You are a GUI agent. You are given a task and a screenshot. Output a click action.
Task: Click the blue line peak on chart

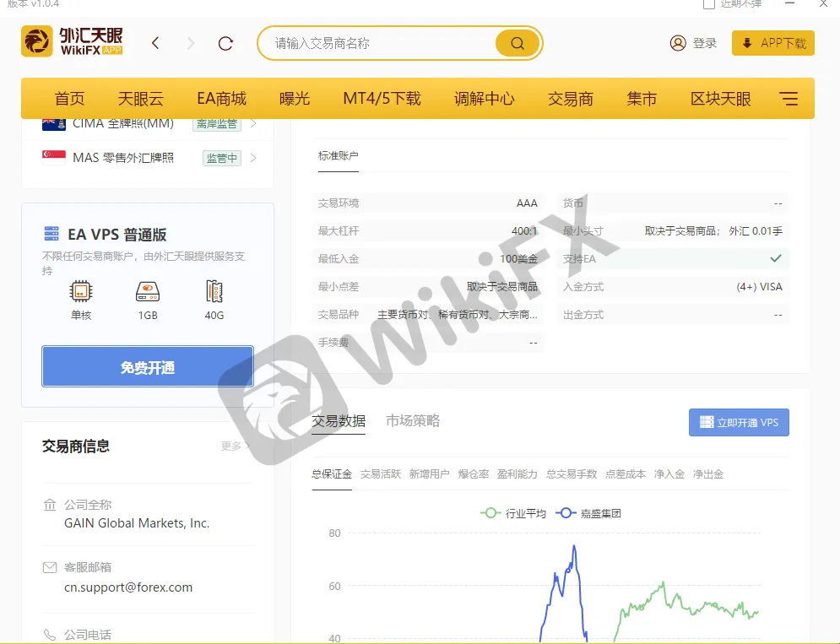click(x=574, y=546)
